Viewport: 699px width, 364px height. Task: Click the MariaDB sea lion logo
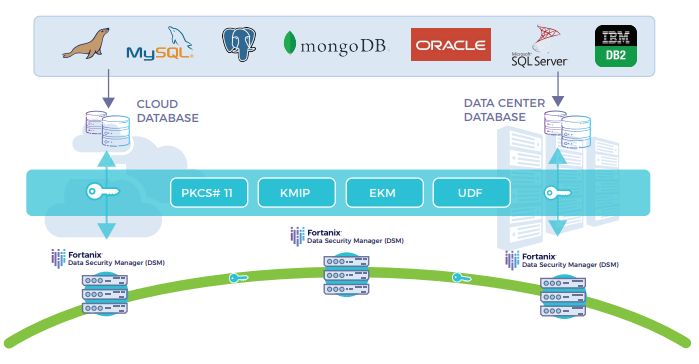point(86,44)
